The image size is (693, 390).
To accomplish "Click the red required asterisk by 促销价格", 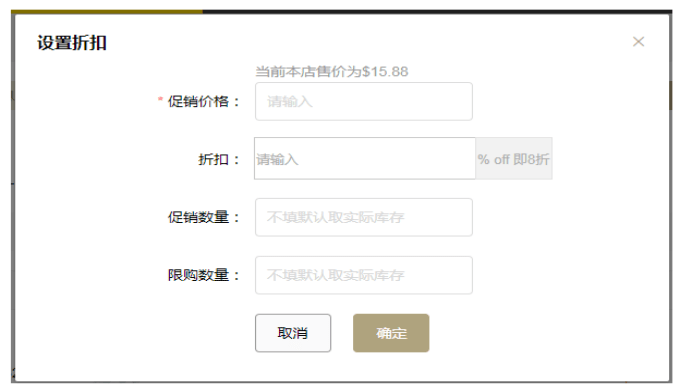I will click(x=160, y=100).
